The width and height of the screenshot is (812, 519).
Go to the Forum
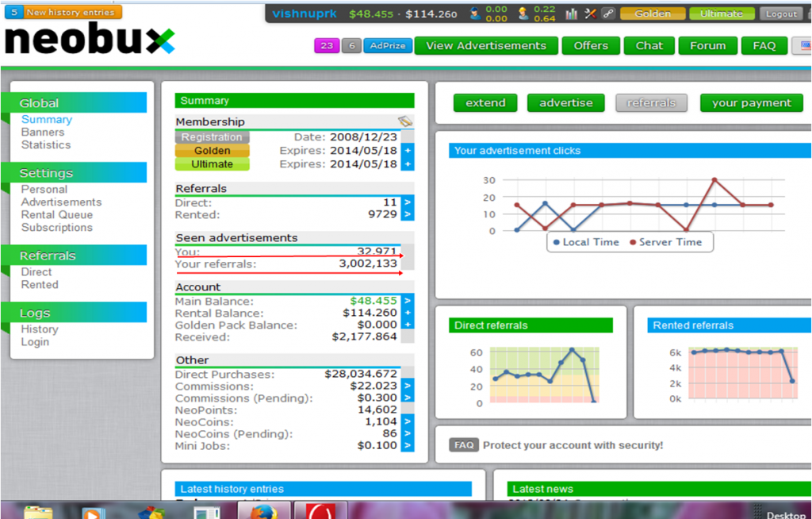click(708, 45)
